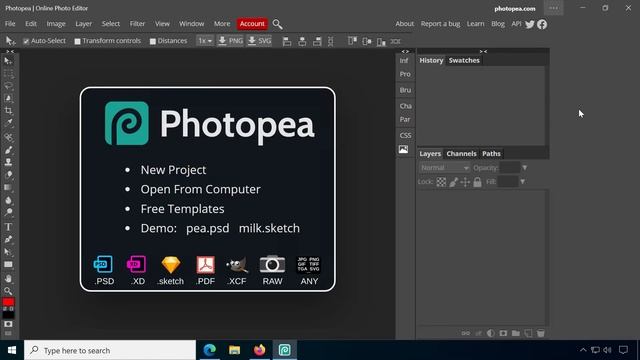This screenshot has width=640, height=360.
Task: Expand the Fill slider arrow
Action: (523, 182)
